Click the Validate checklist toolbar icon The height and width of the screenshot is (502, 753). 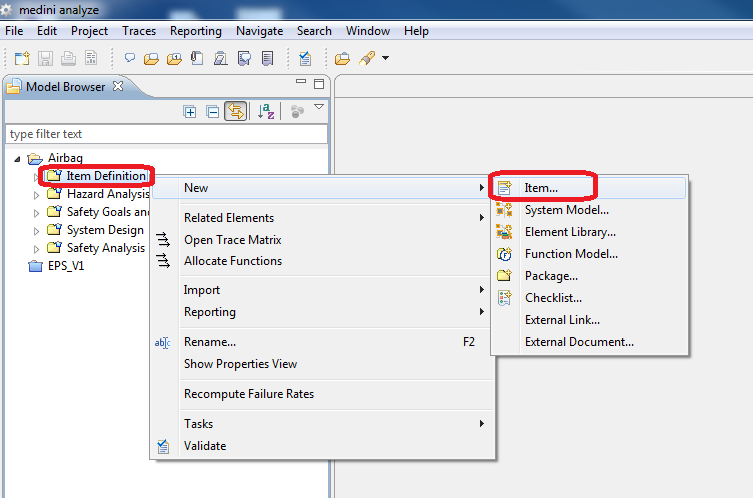[x=305, y=59]
